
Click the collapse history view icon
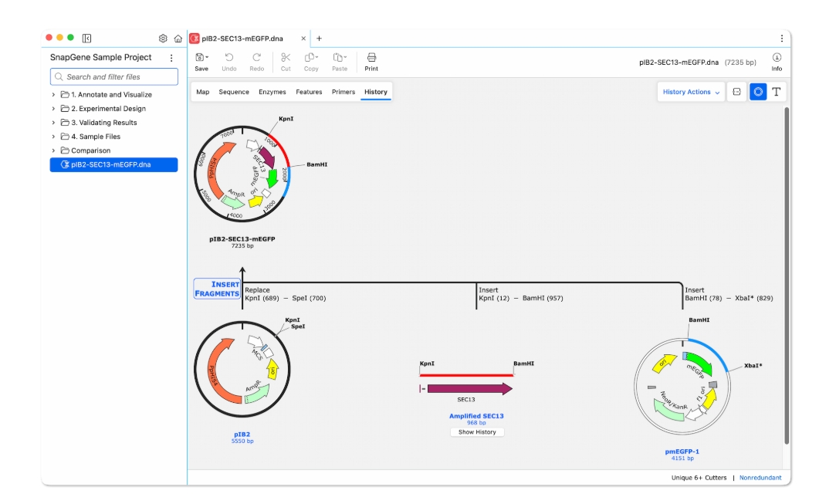click(737, 92)
